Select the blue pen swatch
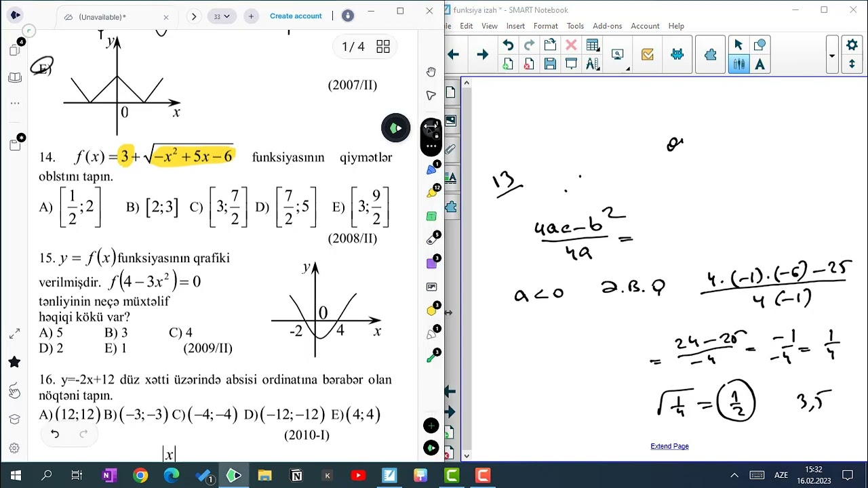The image size is (868, 488). (x=431, y=169)
